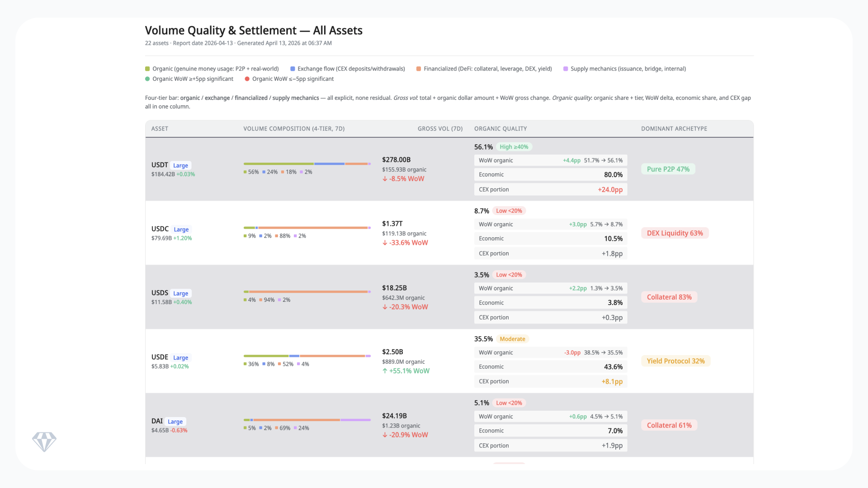Open the Gross Vol (7D) column sorter
868x488 pixels.
440,128
